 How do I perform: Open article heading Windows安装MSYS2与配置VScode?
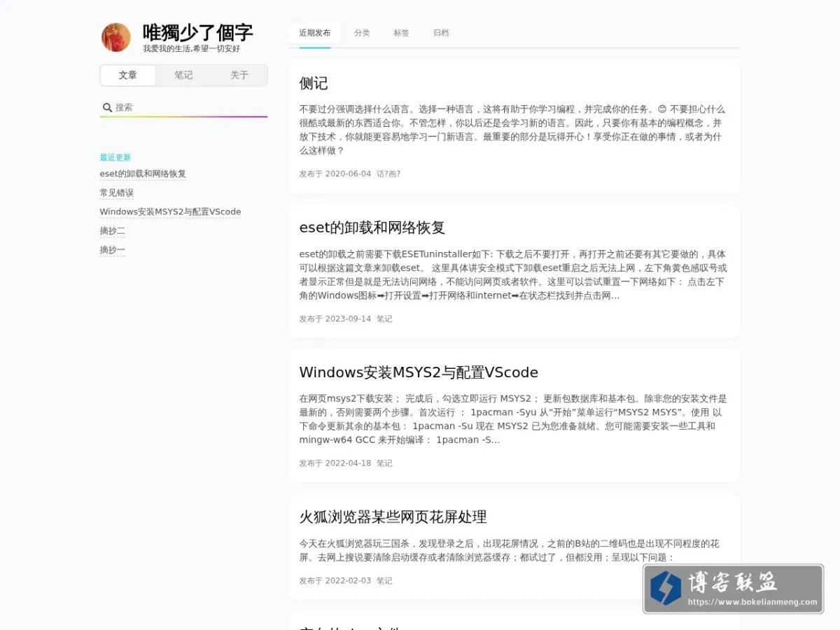pyautogui.click(x=419, y=372)
